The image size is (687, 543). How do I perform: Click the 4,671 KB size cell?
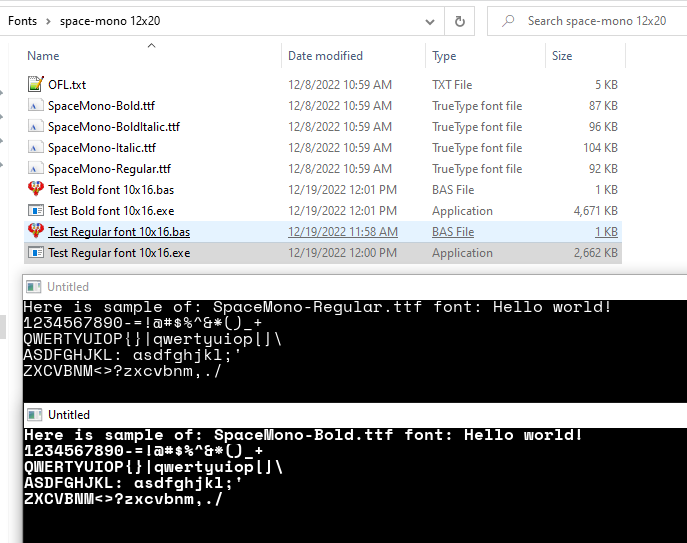click(x=595, y=211)
